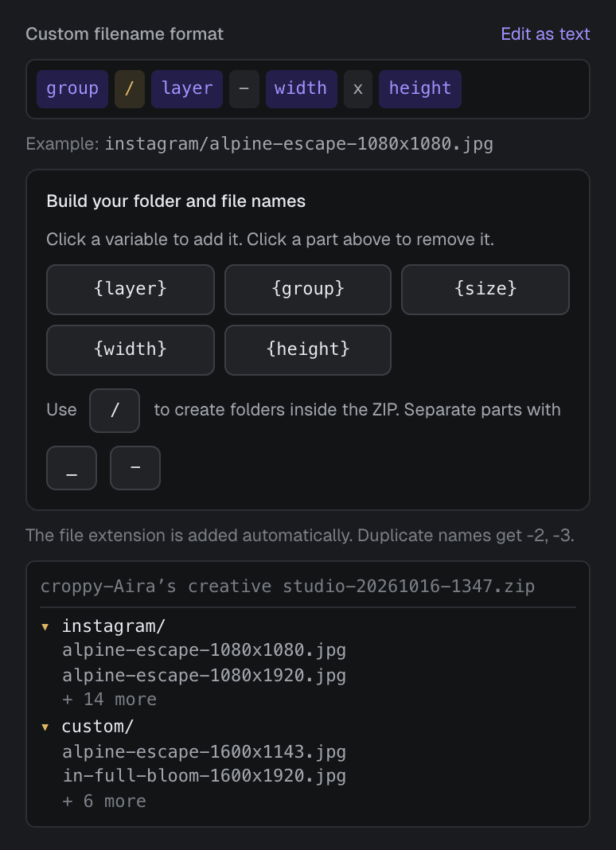Collapse the instagram/ folder triangle

pos(45,627)
